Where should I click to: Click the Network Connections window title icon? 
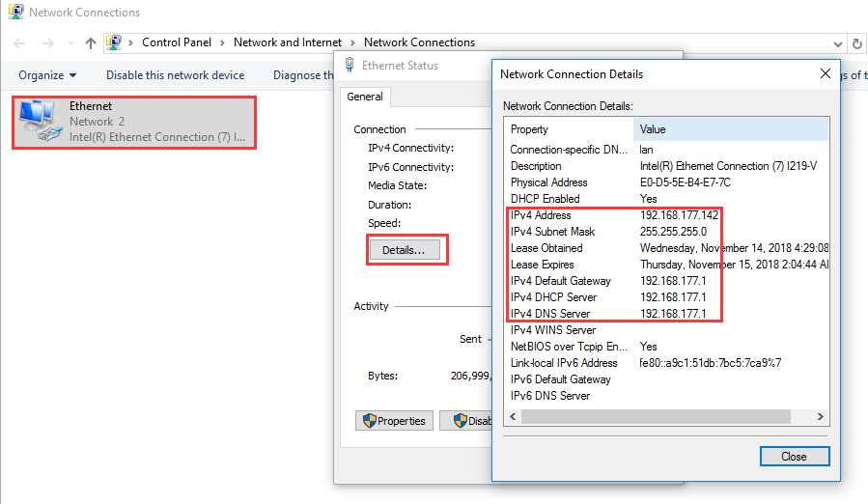pyautogui.click(x=16, y=12)
